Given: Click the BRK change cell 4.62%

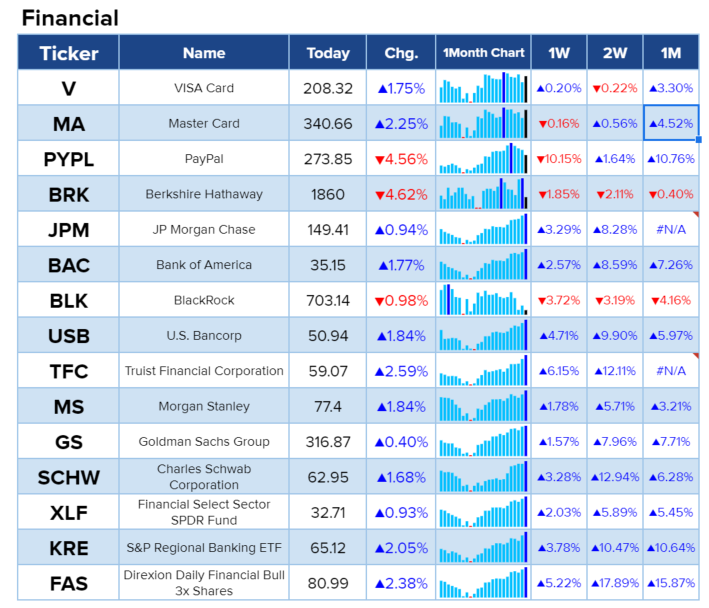Looking at the screenshot, I should point(401,194).
